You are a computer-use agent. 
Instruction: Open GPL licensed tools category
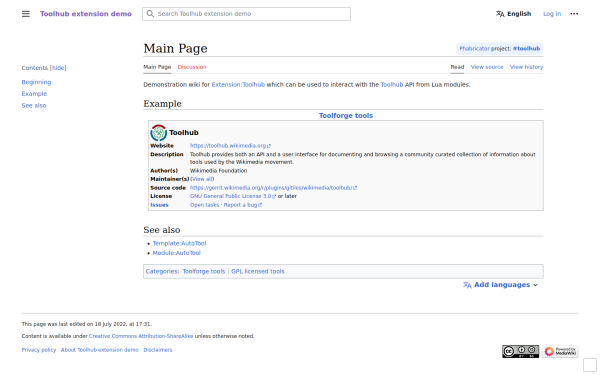click(258, 271)
